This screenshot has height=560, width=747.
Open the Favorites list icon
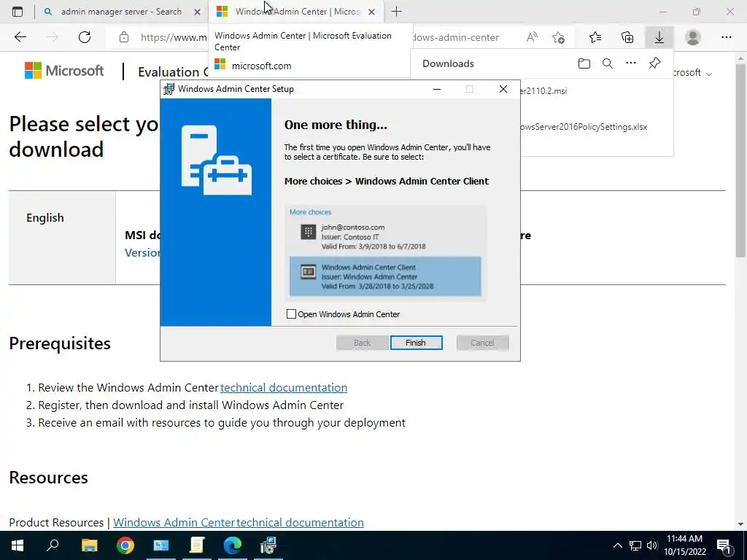[x=595, y=37]
